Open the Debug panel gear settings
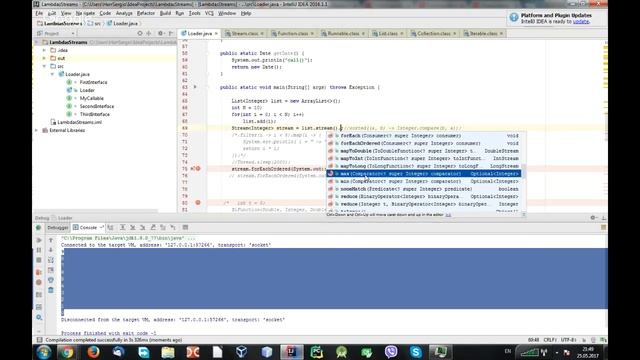The width and height of the screenshot is (640, 360). (593, 218)
